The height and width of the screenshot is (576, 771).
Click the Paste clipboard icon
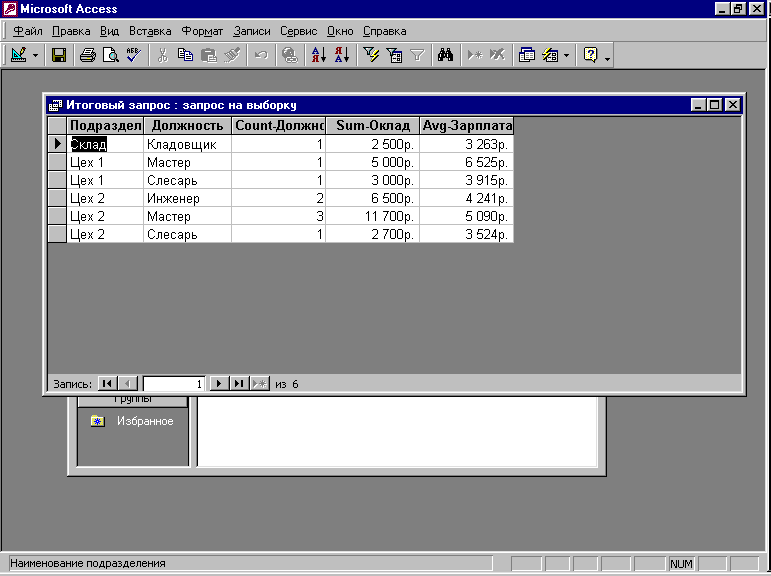(x=209, y=55)
